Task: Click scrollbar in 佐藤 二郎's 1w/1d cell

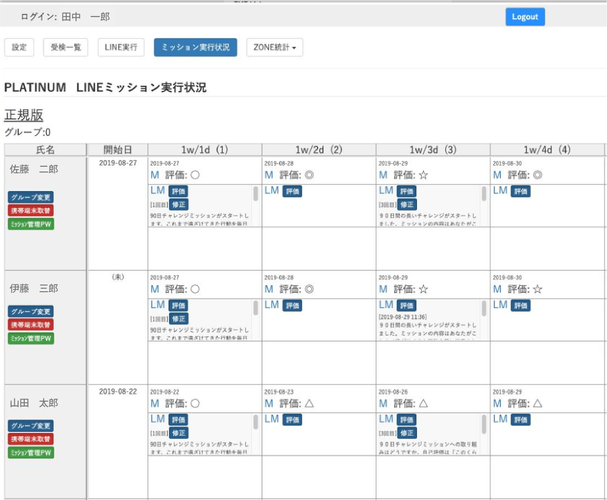Action: [256, 195]
